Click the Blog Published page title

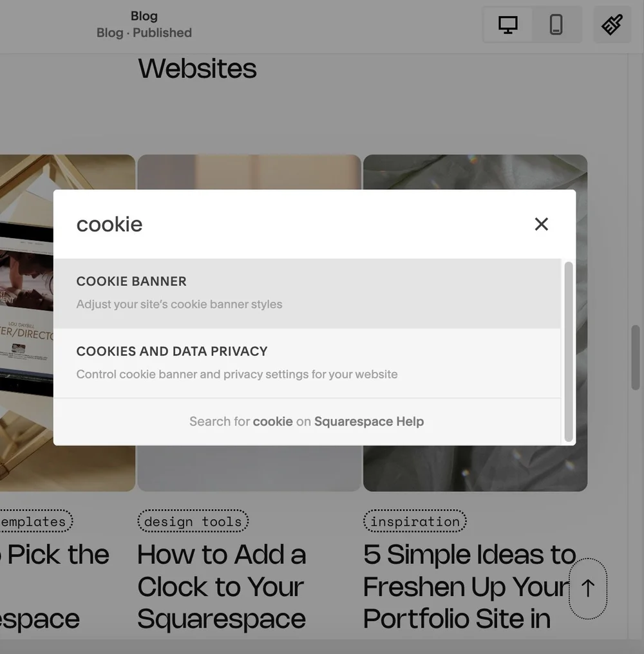coord(144,24)
